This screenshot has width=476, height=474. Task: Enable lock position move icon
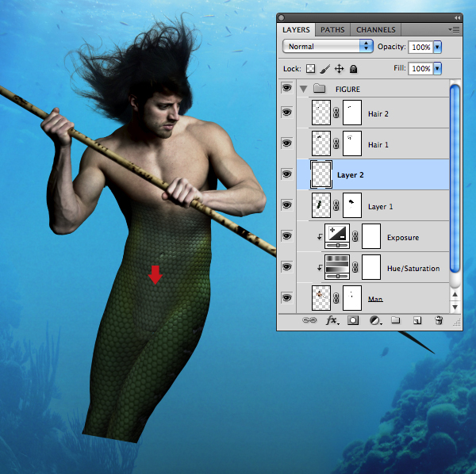coord(339,69)
